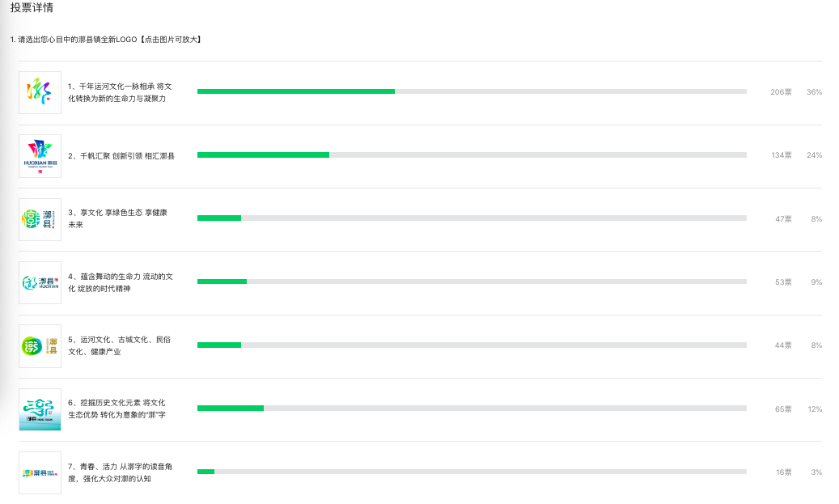View the teal wave logo for option 4

click(40, 282)
